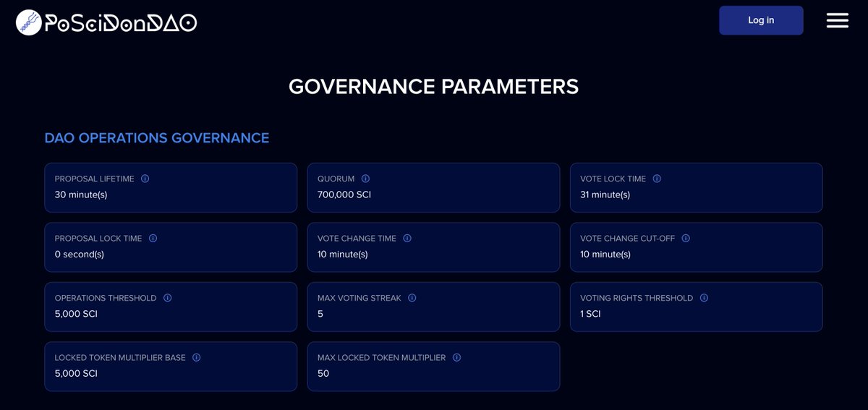Click the Proposal Lifetime label

click(x=95, y=179)
